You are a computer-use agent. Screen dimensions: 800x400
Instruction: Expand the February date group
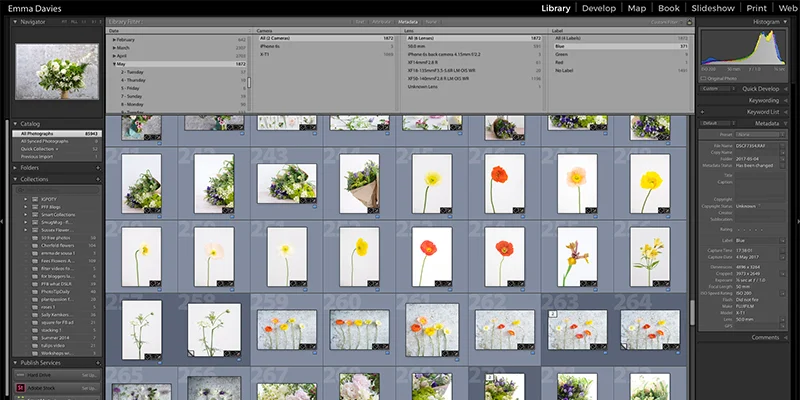pyautogui.click(x=114, y=40)
